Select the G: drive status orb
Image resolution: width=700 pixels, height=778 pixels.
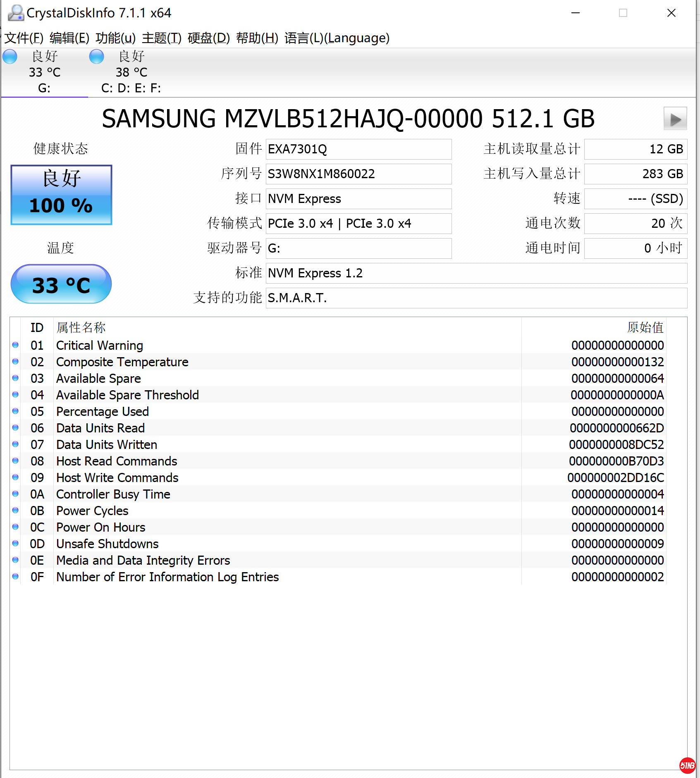pyautogui.click(x=10, y=57)
